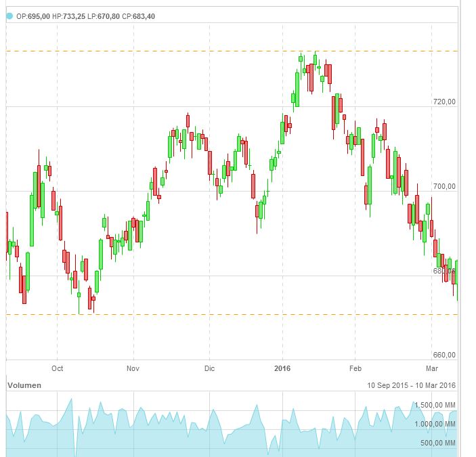Click the Dic month axis label
The width and height of the screenshot is (476, 457).
pos(209,368)
